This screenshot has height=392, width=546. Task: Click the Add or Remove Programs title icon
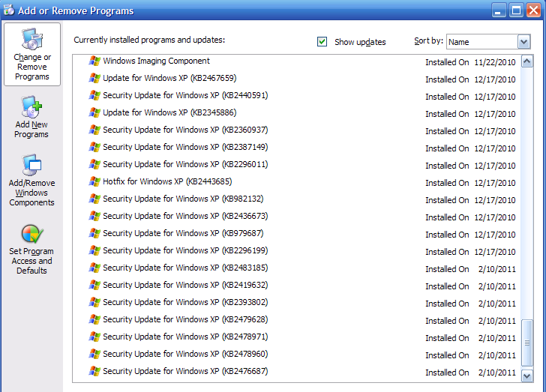9,10
